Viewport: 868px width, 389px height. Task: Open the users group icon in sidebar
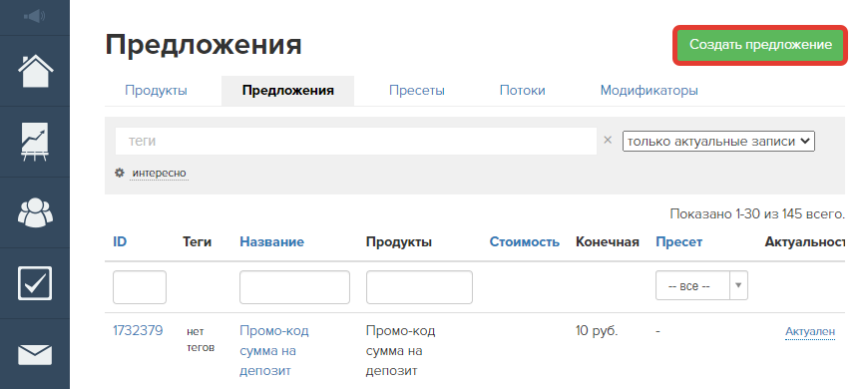[x=35, y=211]
